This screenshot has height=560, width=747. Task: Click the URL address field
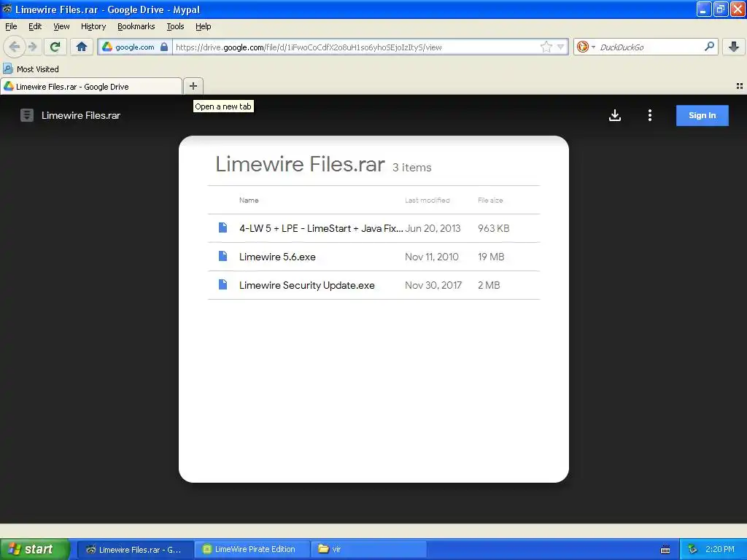coord(355,47)
